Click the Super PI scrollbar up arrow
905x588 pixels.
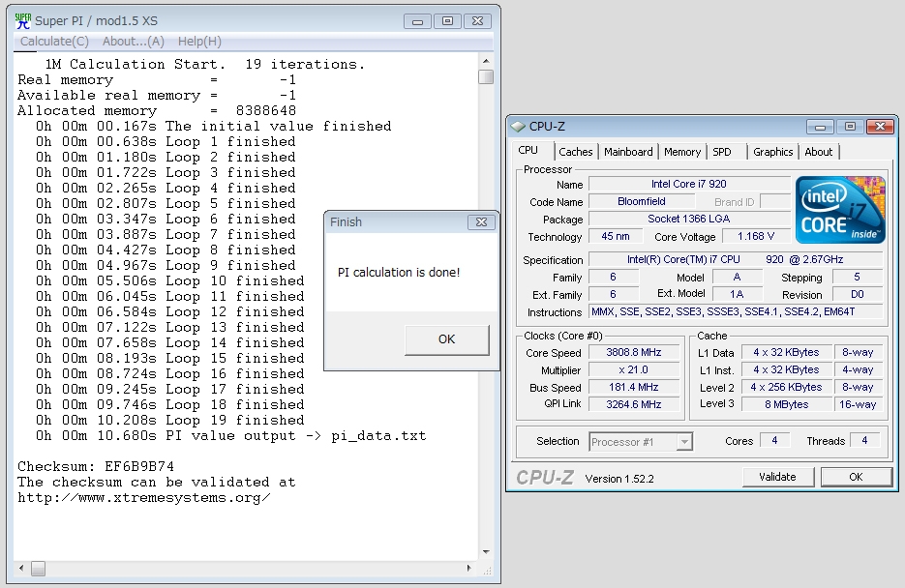pos(486,61)
